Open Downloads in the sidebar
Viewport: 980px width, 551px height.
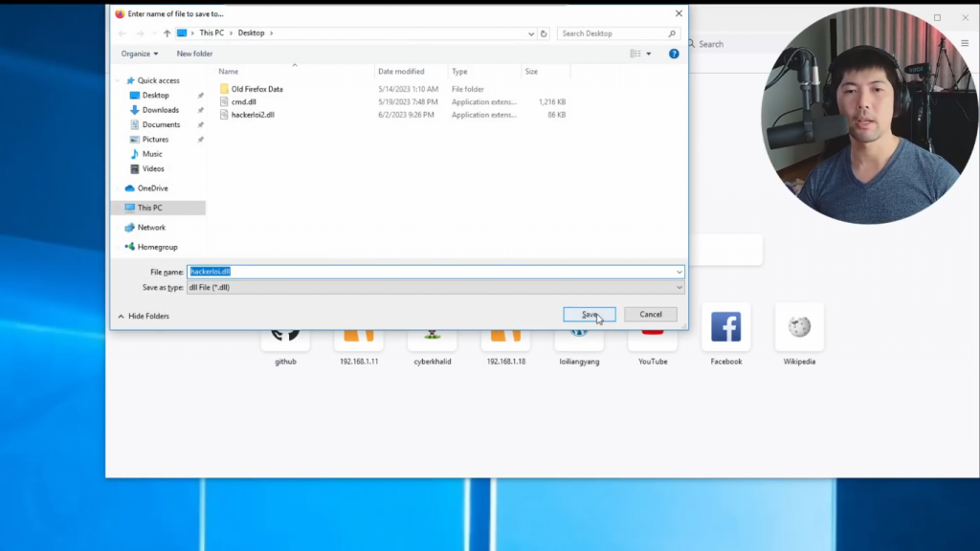pyautogui.click(x=161, y=110)
